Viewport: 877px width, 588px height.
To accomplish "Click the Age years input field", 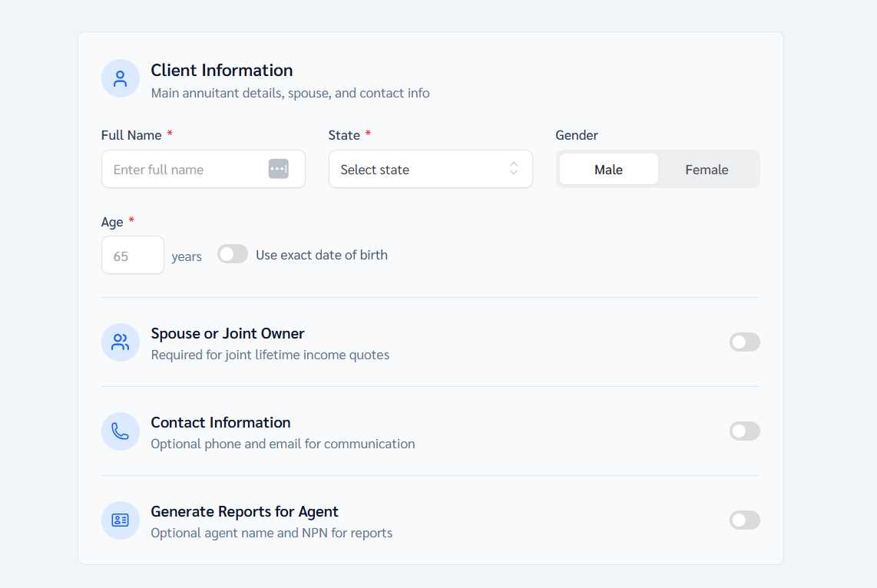I will [x=133, y=255].
